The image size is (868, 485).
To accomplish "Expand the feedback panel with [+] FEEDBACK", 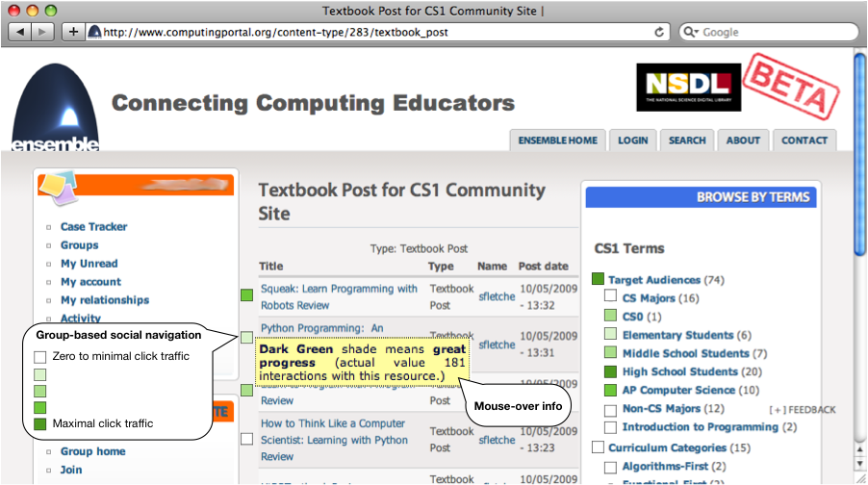I will point(803,410).
